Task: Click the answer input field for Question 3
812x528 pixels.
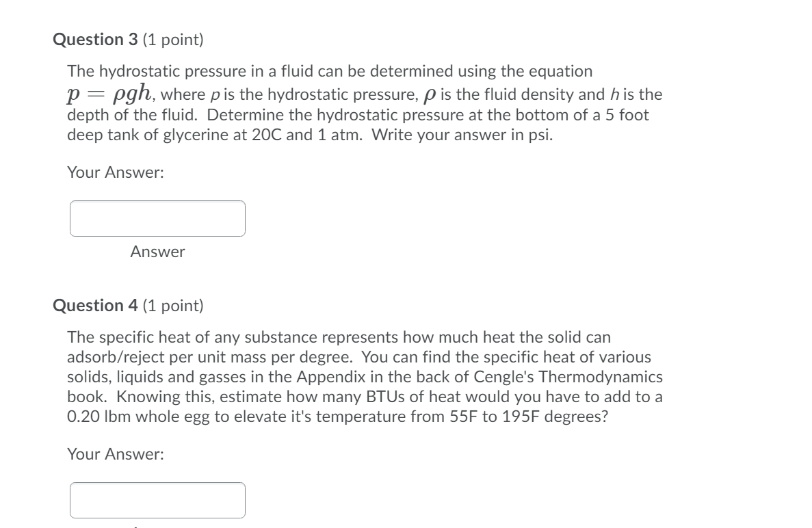Action: [157, 218]
